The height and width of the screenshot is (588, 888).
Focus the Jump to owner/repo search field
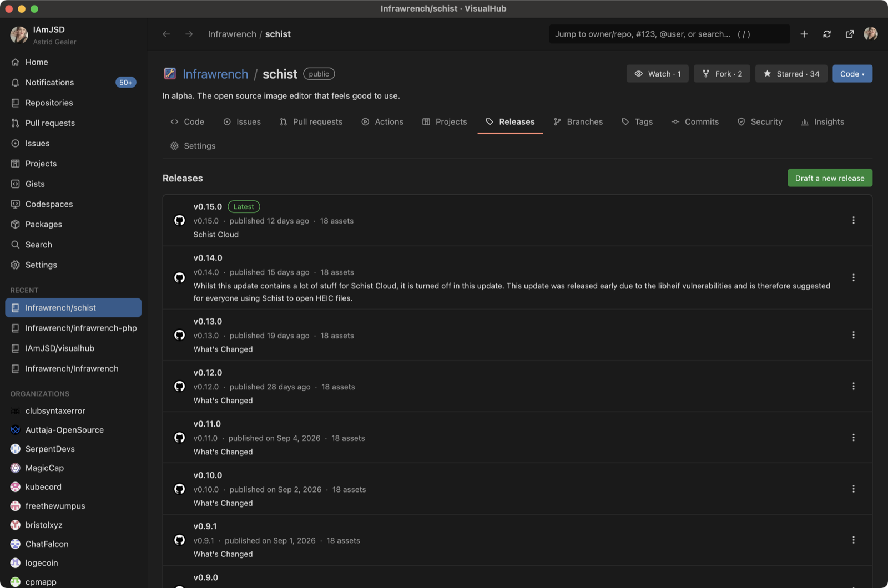[669, 34]
